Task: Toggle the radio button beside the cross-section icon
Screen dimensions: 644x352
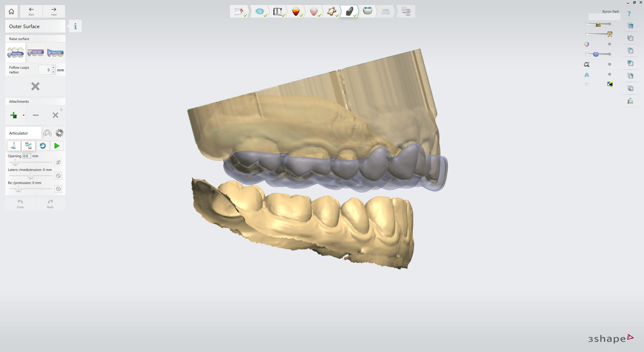Action: 609,64
